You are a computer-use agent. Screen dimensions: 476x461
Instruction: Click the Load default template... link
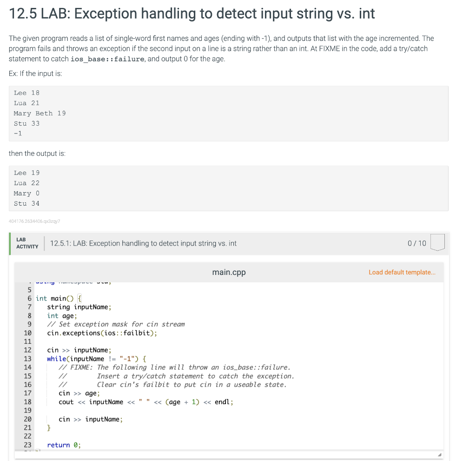pos(402,272)
